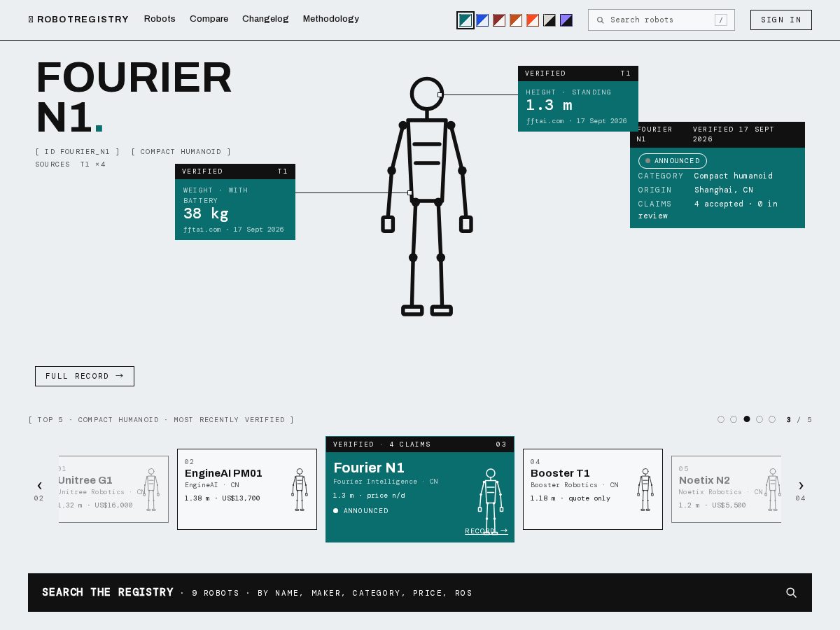Open the EngineAI PM01 card

click(x=247, y=489)
